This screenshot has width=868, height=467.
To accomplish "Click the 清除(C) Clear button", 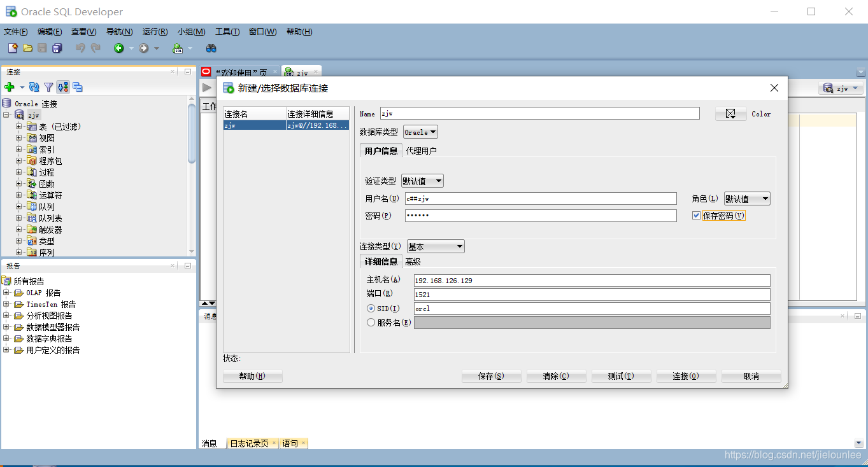I will click(556, 376).
